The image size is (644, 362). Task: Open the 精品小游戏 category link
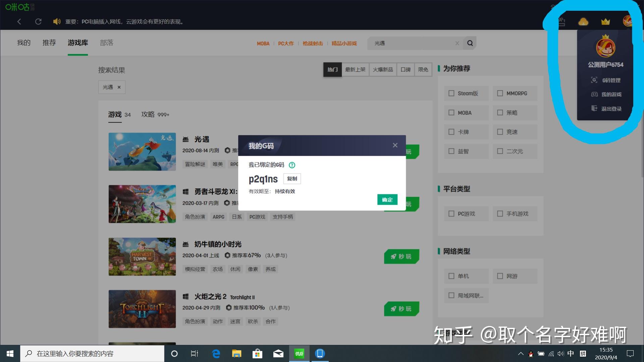click(x=344, y=44)
